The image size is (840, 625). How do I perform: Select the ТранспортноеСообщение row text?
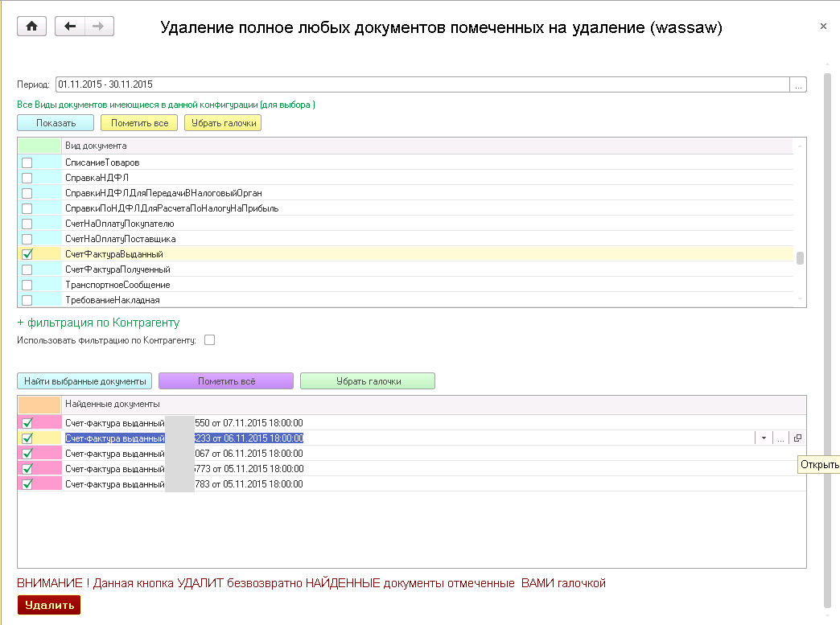[117, 285]
